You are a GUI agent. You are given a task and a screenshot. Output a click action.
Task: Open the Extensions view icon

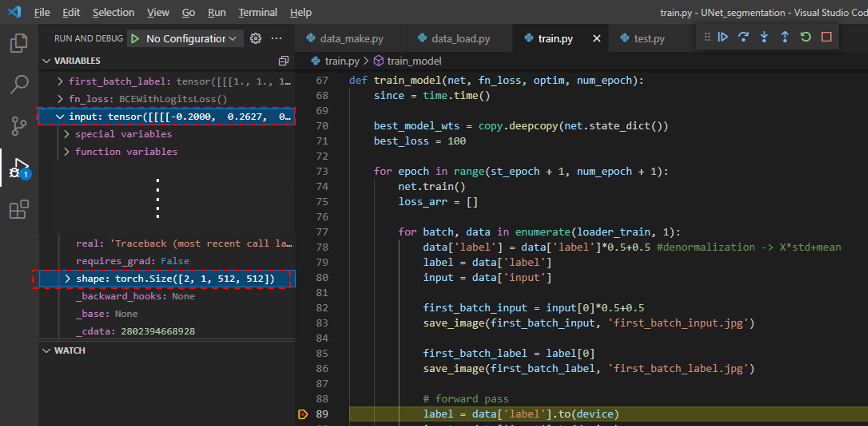click(x=19, y=209)
